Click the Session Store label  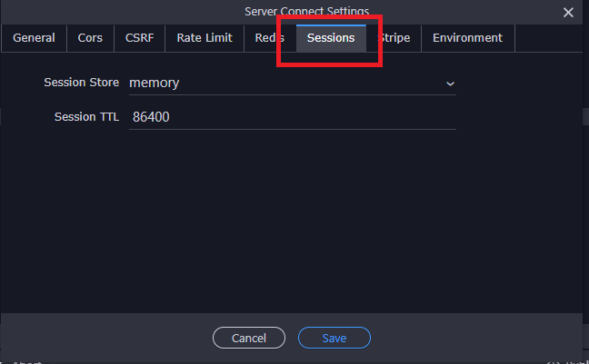coord(81,83)
